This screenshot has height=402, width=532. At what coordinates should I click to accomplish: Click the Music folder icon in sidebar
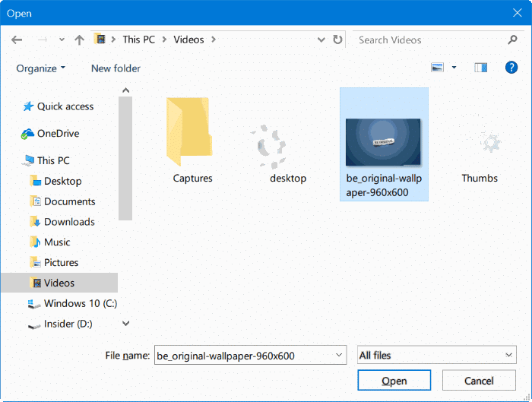35,242
